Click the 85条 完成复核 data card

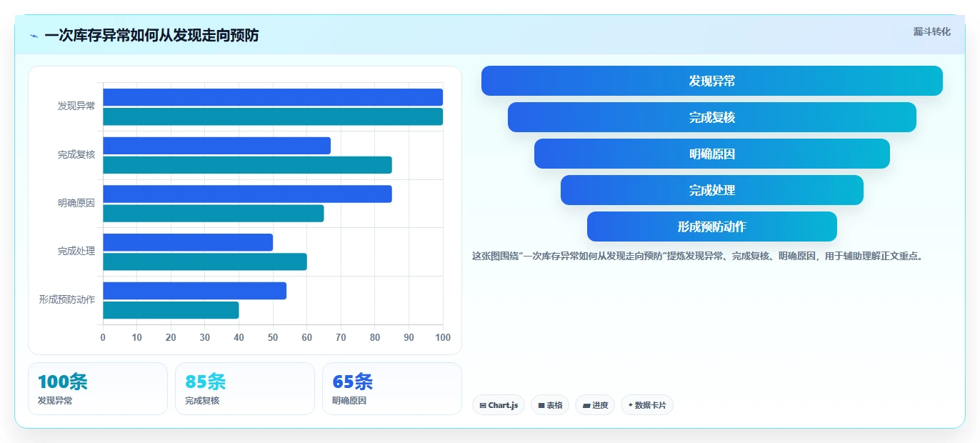pyautogui.click(x=245, y=389)
